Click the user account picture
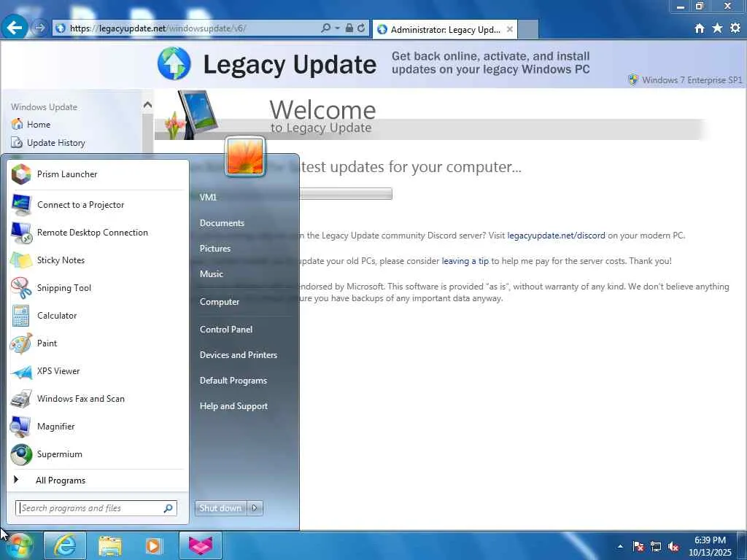This screenshot has height=560, width=747. point(245,157)
